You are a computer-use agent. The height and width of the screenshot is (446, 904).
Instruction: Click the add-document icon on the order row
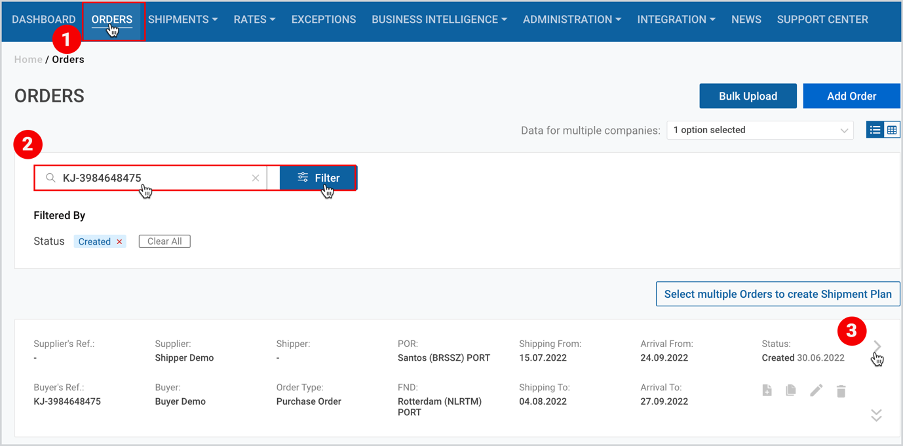point(767,391)
